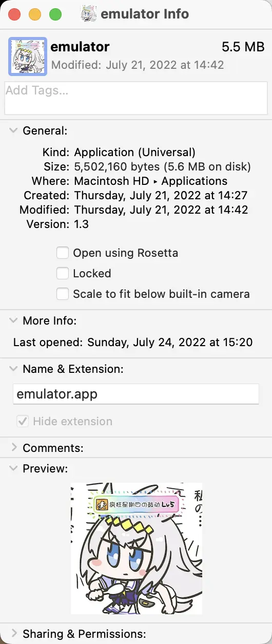Click the Where path Macintosh HD Applications
This screenshot has width=272, height=644.
(151, 181)
